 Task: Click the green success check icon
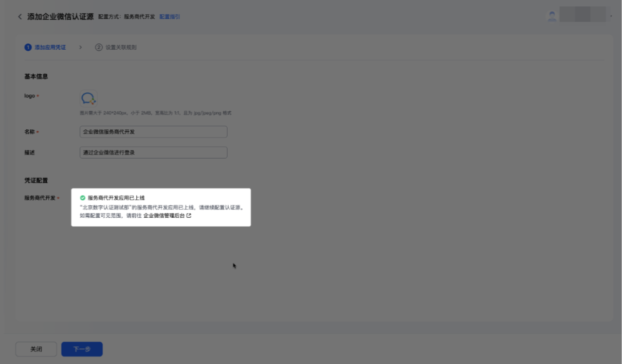(x=83, y=198)
